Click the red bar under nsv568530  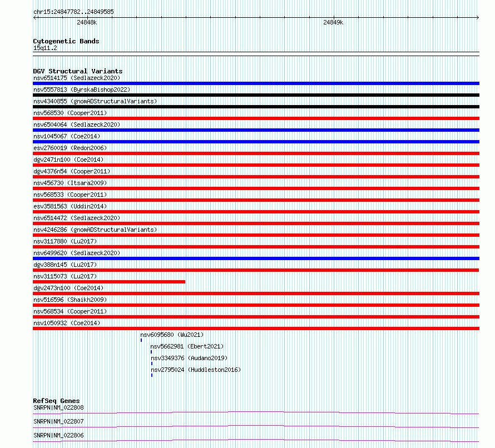pyautogui.click(x=256, y=118)
